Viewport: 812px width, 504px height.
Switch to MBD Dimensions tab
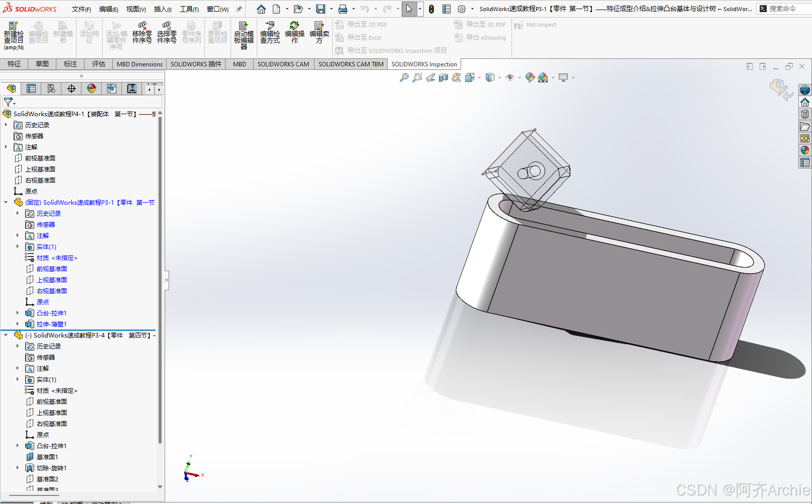pos(139,64)
